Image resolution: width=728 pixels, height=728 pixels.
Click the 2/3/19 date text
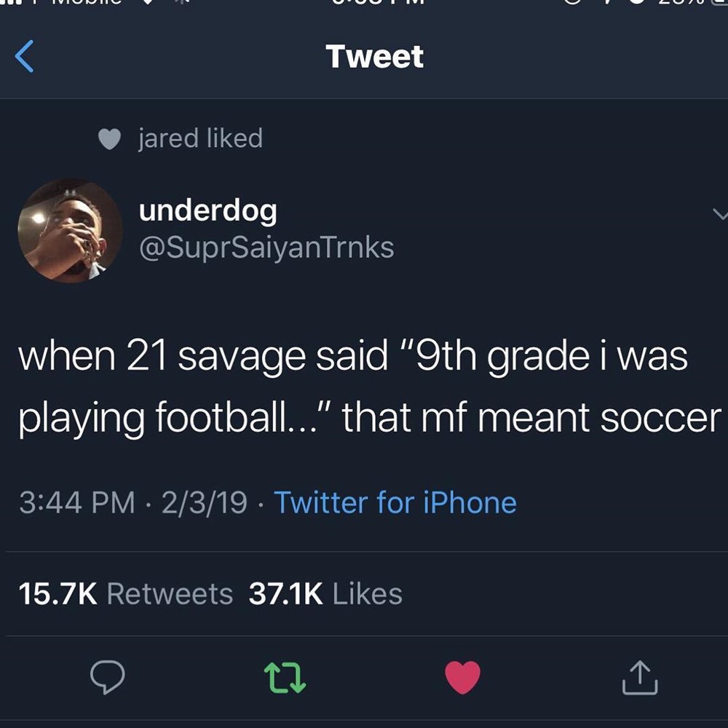pyautogui.click(x=205, y=502)
